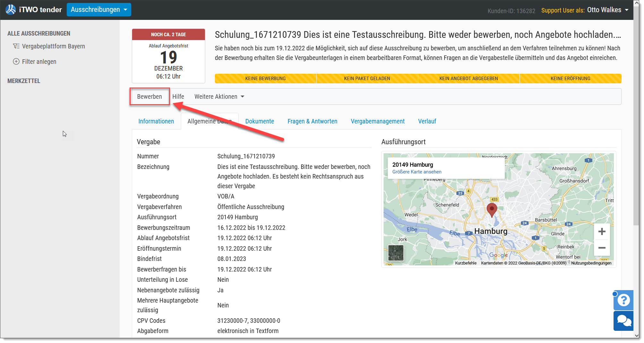Viewport: 644px width, 343px height.
Task: Click the page vertical scrollbar
Action: click(x=637, y=115)
